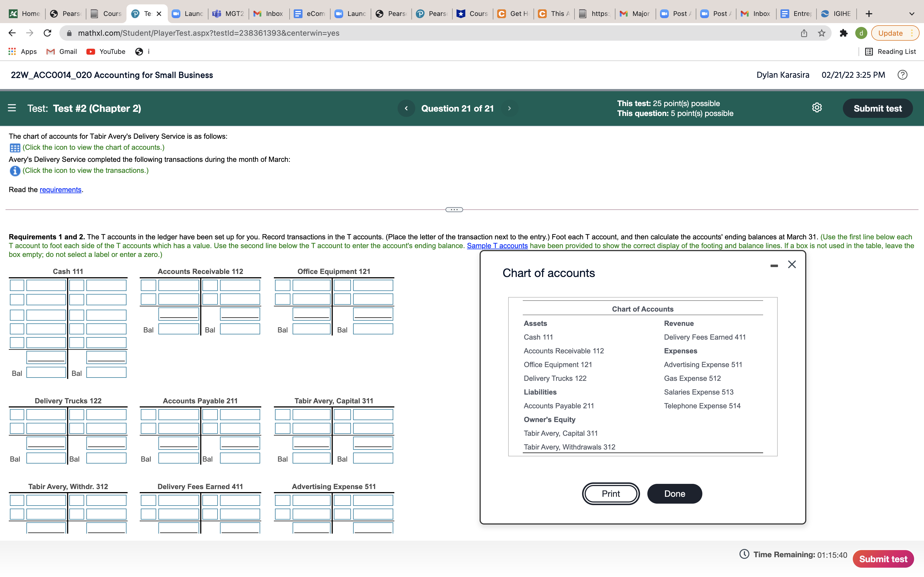Click the left navigation arrow for questions
The image size is (924, 577).
pos(406,108)
